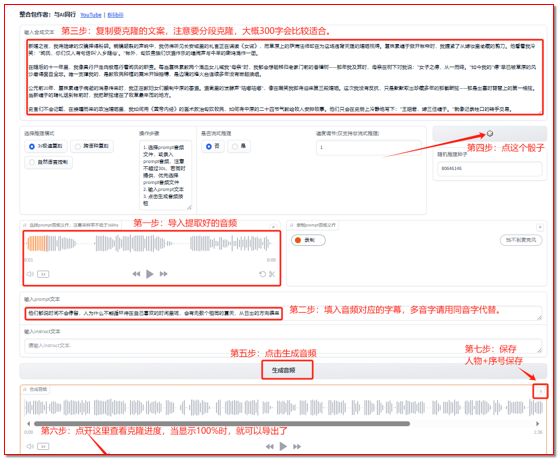Open the microphone selection dropdown
Screen dimensions: 559x460
pyautogui.click(x=521, y=240)
